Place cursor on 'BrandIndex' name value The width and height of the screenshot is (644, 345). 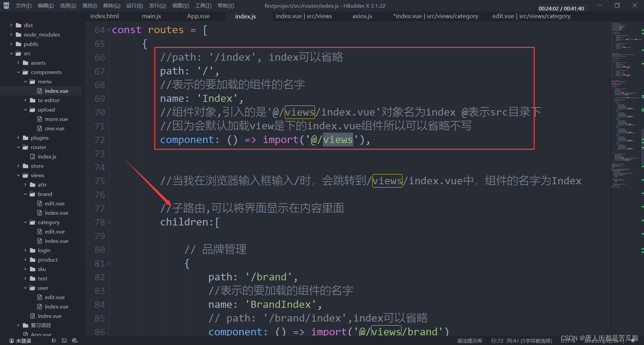point(281,304)
